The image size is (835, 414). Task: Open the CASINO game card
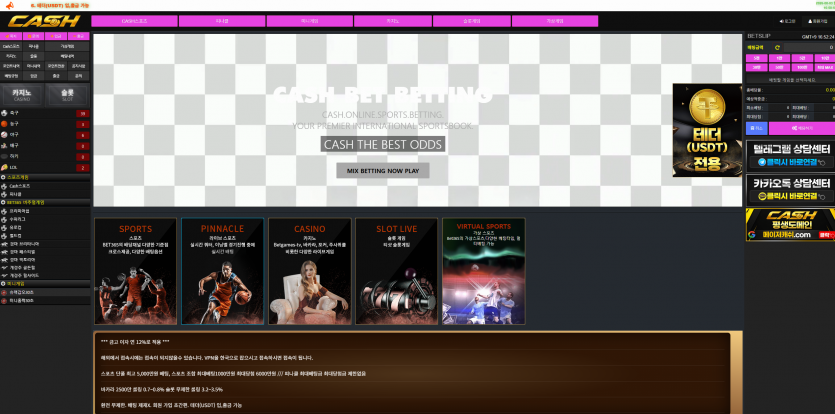(x=309, y=271)
